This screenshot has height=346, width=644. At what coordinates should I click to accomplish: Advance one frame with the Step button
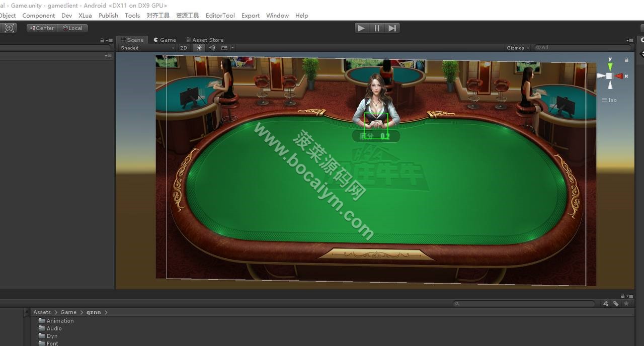tap(392, 28)
